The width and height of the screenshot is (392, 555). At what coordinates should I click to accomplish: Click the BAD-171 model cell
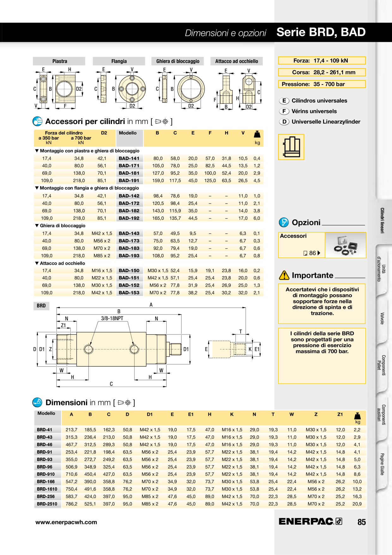click(x=129, y=165)
